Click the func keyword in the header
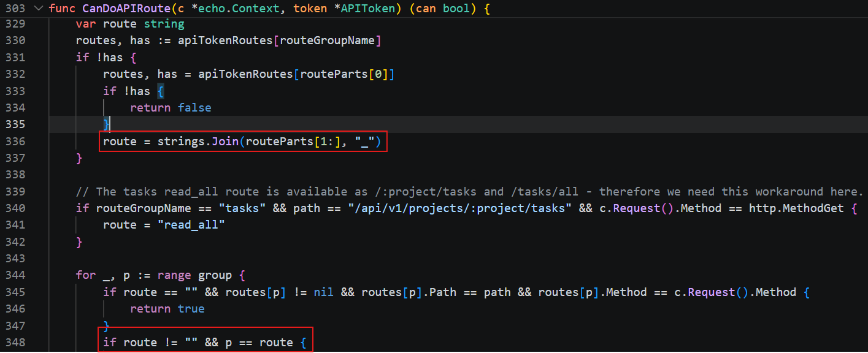 point(62,9)
